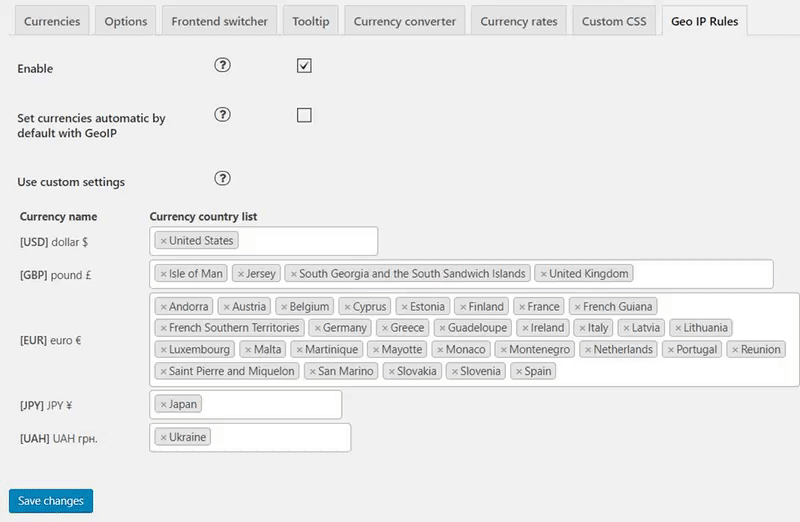
Task: Remove the Germany tag from EUR list
Action: coord(317,328)
